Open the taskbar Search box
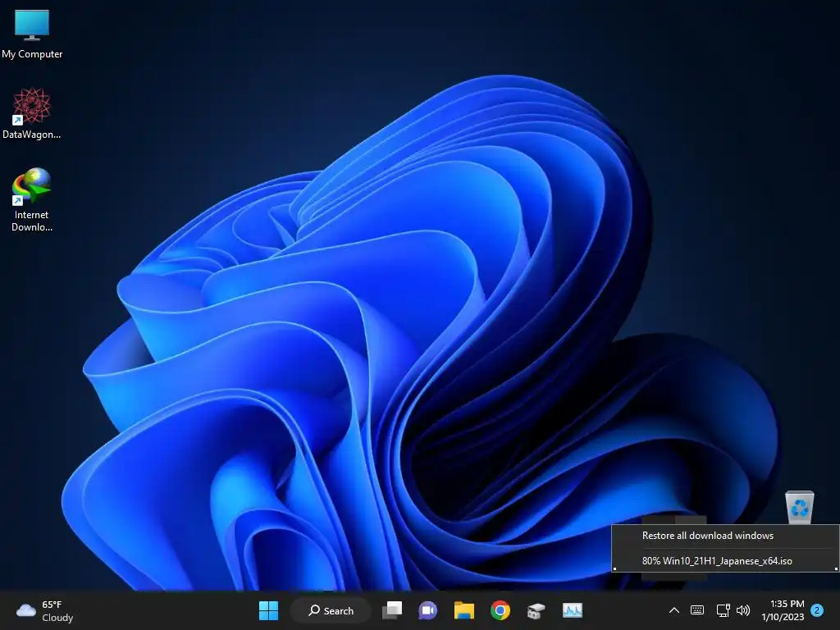Viewport: 840px width, 630px height. tap(331, 610)
